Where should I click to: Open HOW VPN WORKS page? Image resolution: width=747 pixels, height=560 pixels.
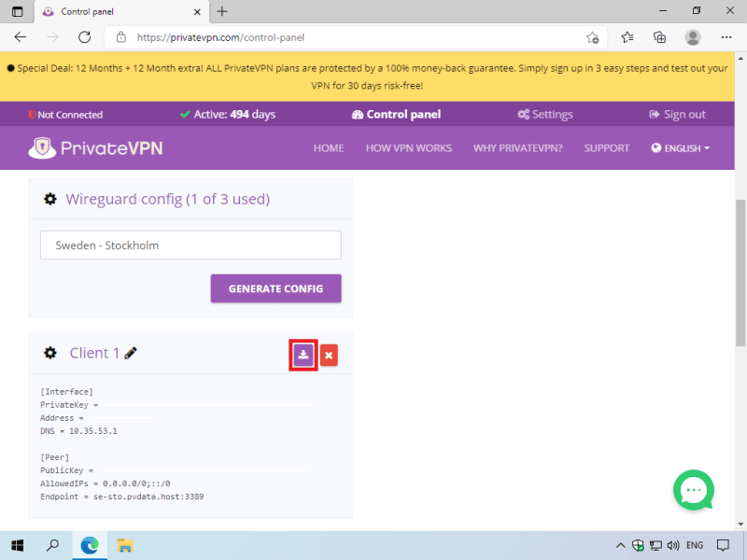[408, 148]
